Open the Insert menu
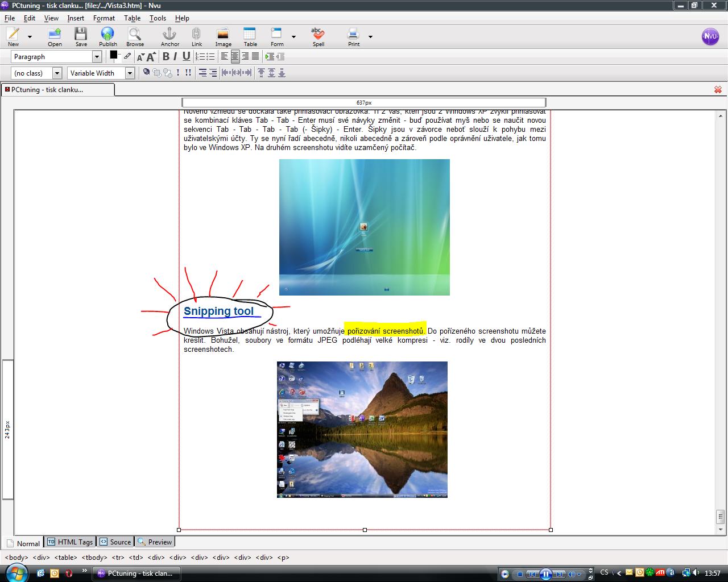Image resolution: width=728 pixels, height=582 pixels. pos(76,18)
